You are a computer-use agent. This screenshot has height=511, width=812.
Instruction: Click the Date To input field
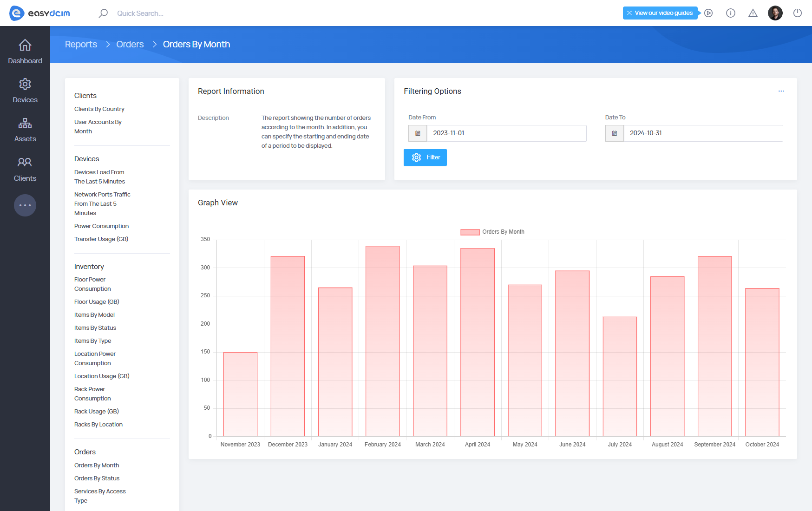(x=702, y=133)
